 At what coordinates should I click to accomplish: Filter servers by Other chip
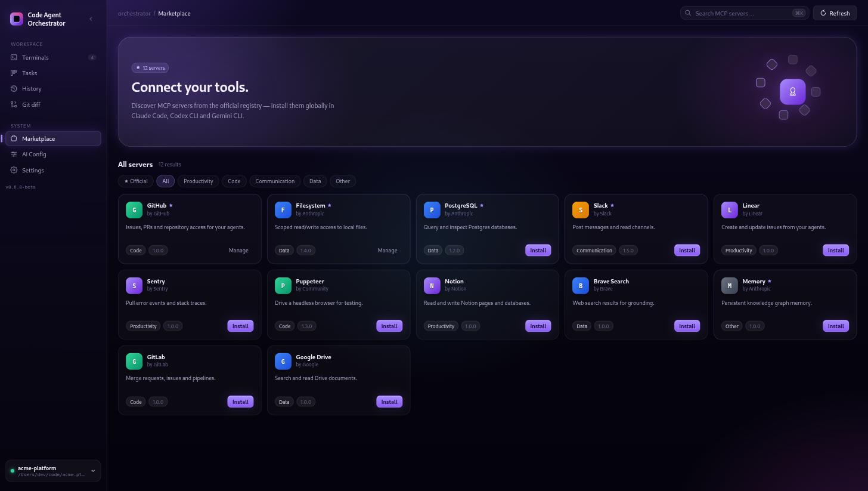point(343,181)
